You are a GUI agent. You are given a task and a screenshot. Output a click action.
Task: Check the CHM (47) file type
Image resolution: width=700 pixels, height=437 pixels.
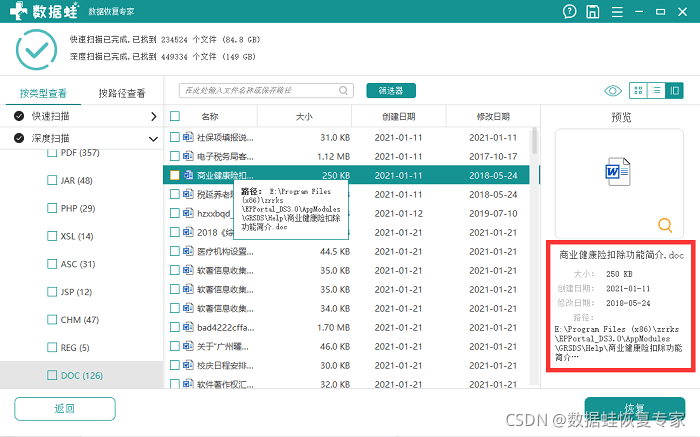52,320
